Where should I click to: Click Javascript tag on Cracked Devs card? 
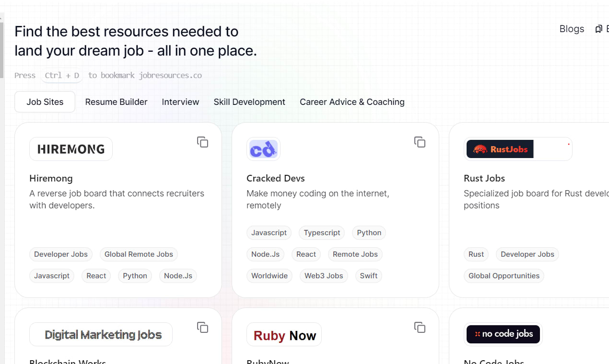[x=269, y=233]
